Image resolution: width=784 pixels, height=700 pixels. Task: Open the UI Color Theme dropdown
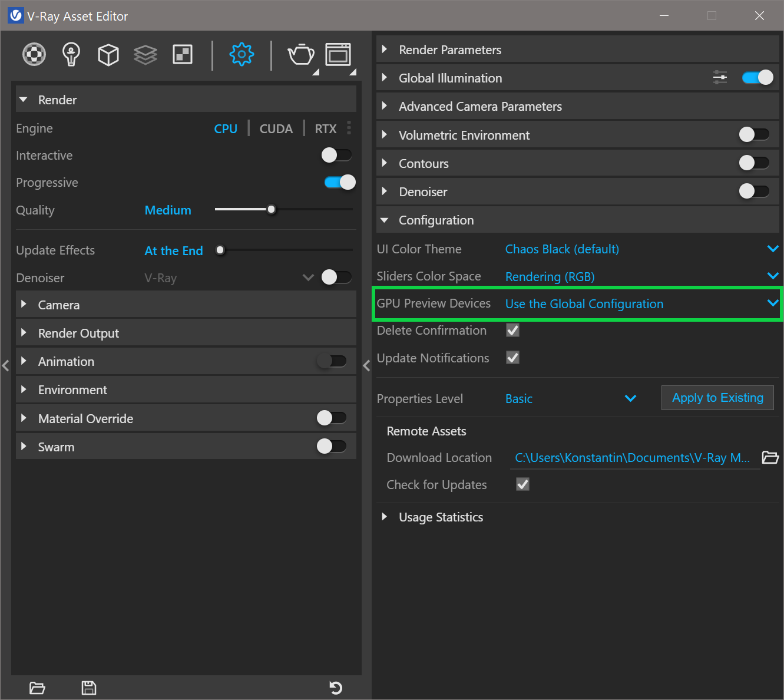point(642,249)
